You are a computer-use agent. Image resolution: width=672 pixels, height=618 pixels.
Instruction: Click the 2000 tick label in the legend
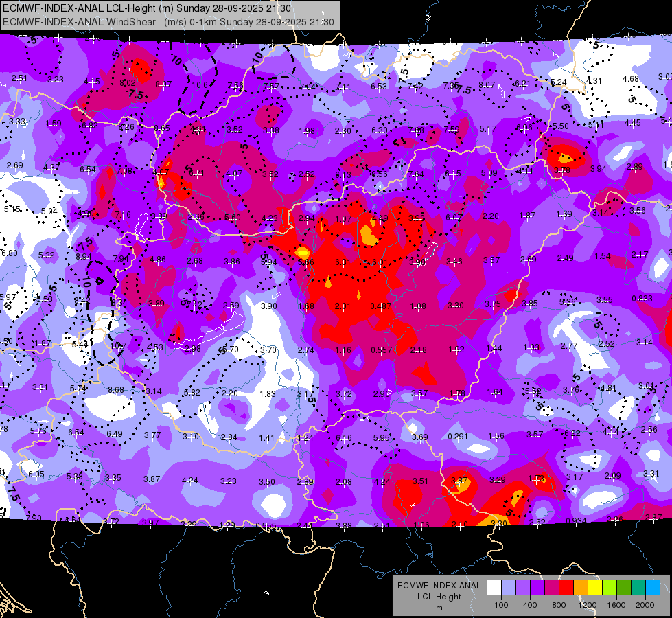coord(645,605)
